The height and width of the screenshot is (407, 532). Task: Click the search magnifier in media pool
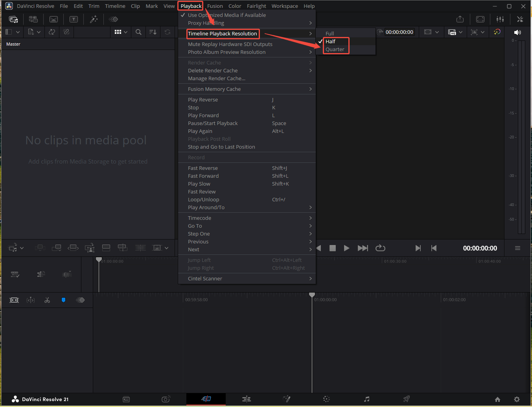[x=138, y=32]
